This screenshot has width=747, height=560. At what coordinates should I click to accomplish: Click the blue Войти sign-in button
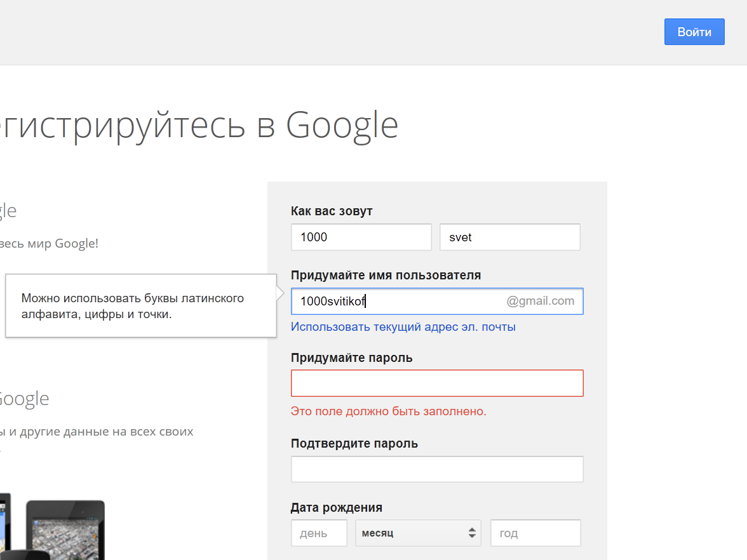point(694,32)
